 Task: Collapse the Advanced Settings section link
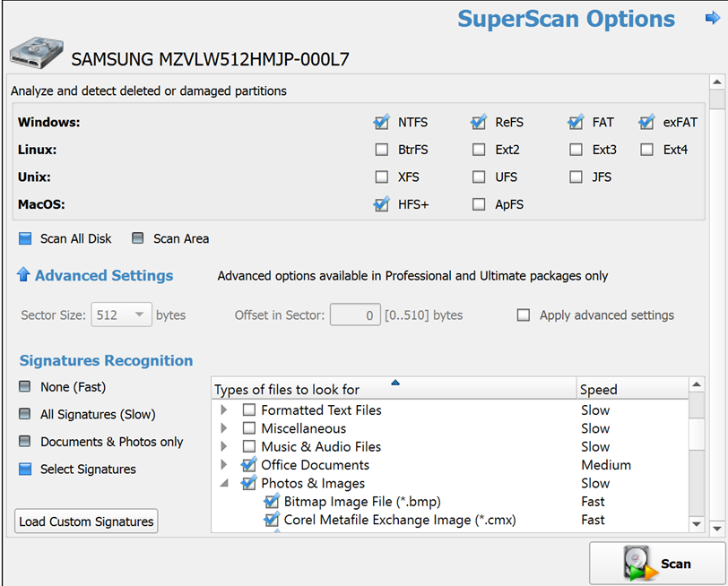pyautogui.click(x=104, y=275)
